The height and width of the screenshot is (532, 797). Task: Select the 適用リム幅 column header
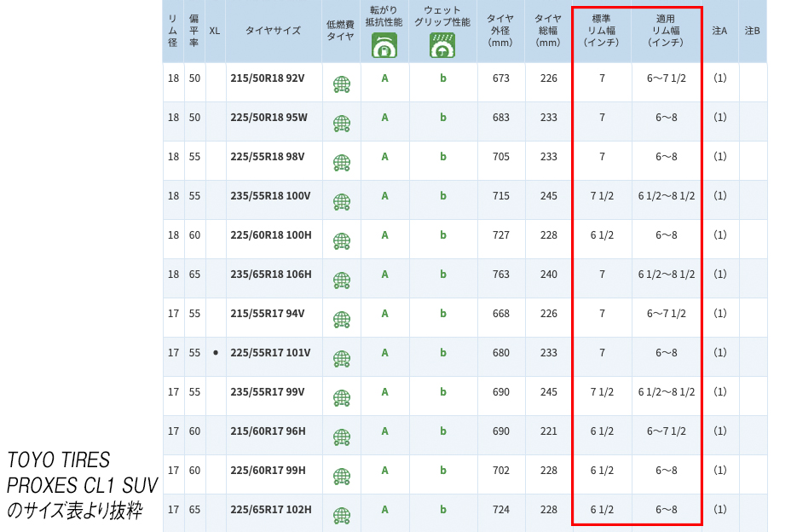click(x=667, y=30)
